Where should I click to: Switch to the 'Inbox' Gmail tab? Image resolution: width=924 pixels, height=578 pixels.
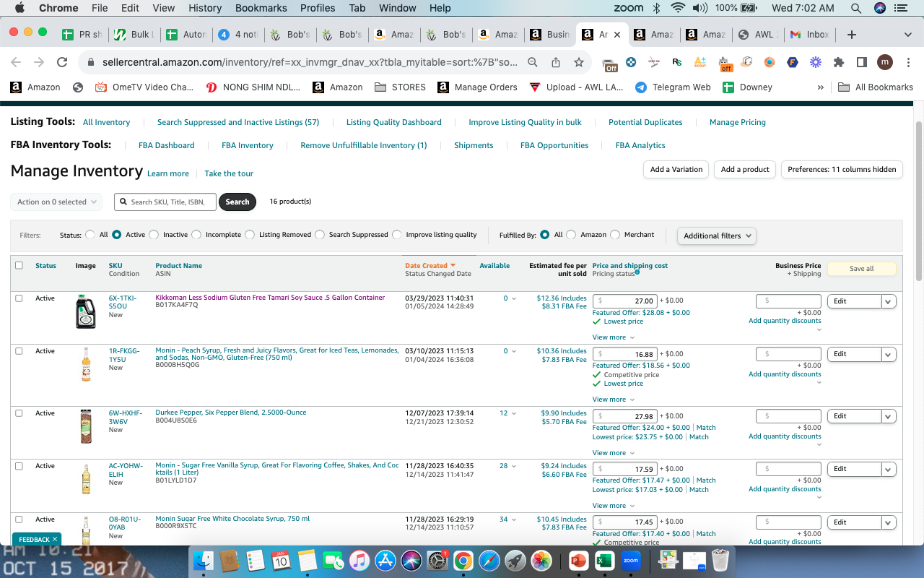(810, 35)
